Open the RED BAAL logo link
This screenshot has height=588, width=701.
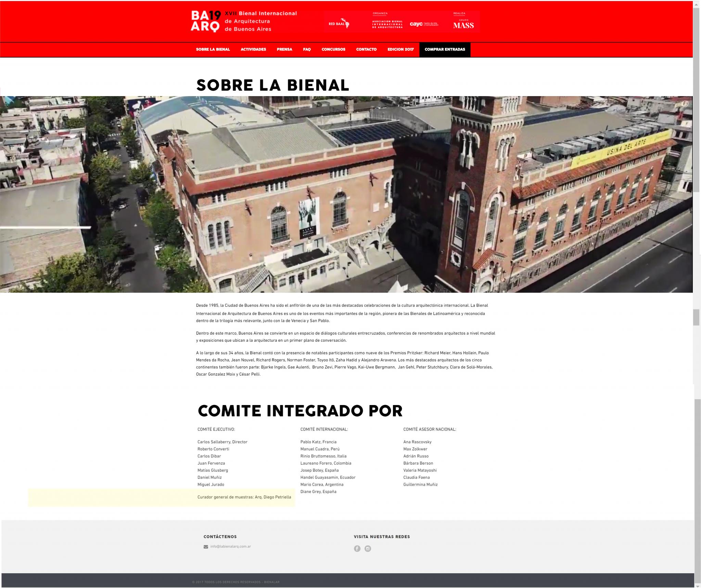coord(339,24)
